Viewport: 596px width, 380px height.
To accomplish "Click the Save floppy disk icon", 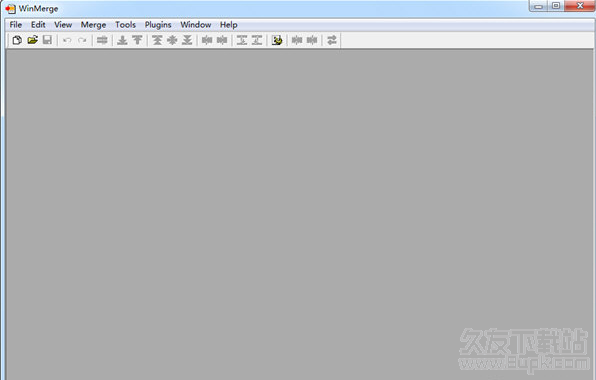I will click(x=47, y=40).
